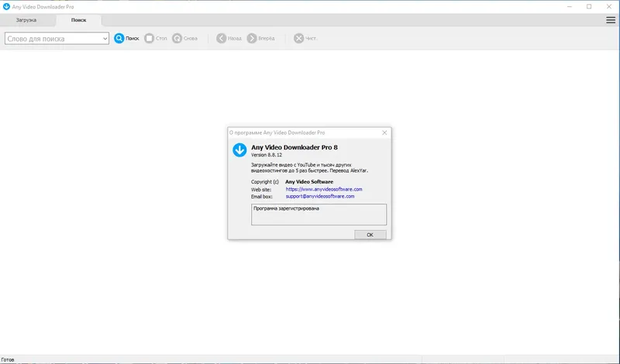This screenshot has width=620, height=364.
Task: Click the Программа зарегистрирована text box
Action: click(x=319, y=215)
